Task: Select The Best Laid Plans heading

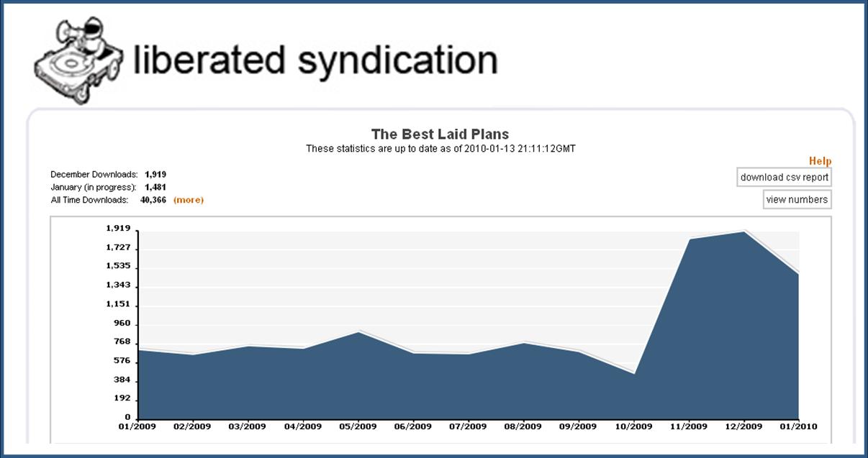Action: click(440, 134)
